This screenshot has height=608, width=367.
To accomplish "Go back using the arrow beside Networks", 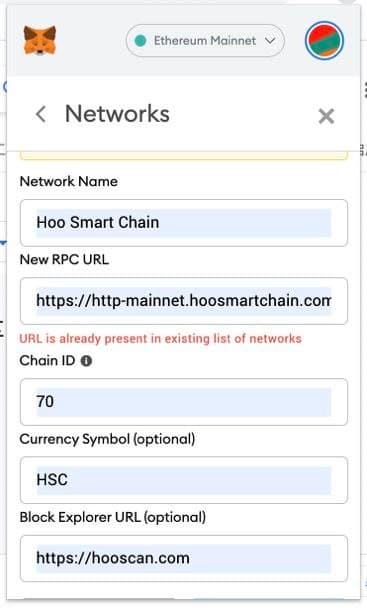I will pyautogui.click(x=41, y=114).
